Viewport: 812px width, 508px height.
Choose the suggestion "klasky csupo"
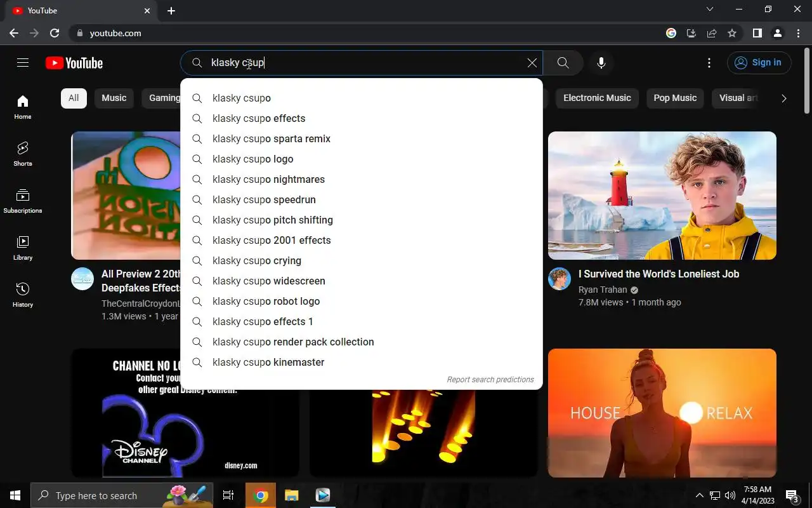362,98
